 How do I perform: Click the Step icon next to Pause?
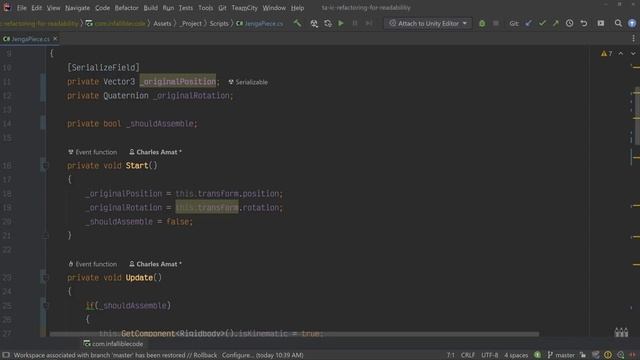369,23
